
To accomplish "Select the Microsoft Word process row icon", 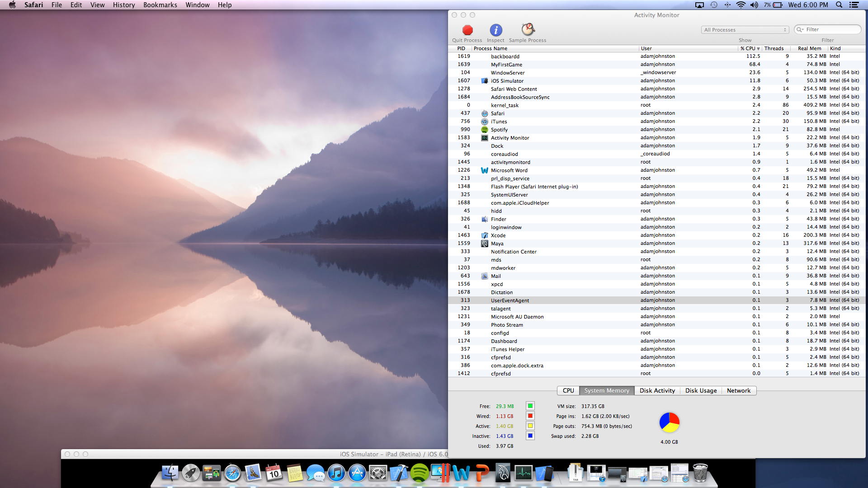I will coord(485,170).
